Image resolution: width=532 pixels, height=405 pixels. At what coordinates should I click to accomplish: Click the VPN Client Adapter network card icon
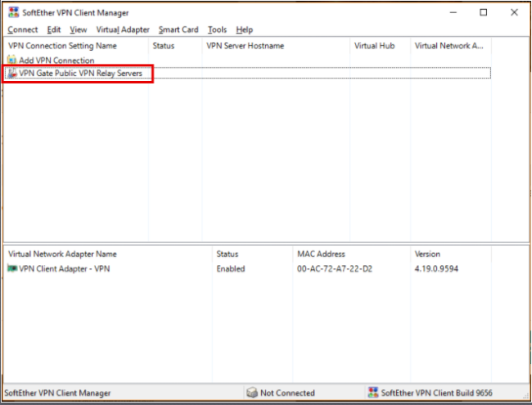12,268
